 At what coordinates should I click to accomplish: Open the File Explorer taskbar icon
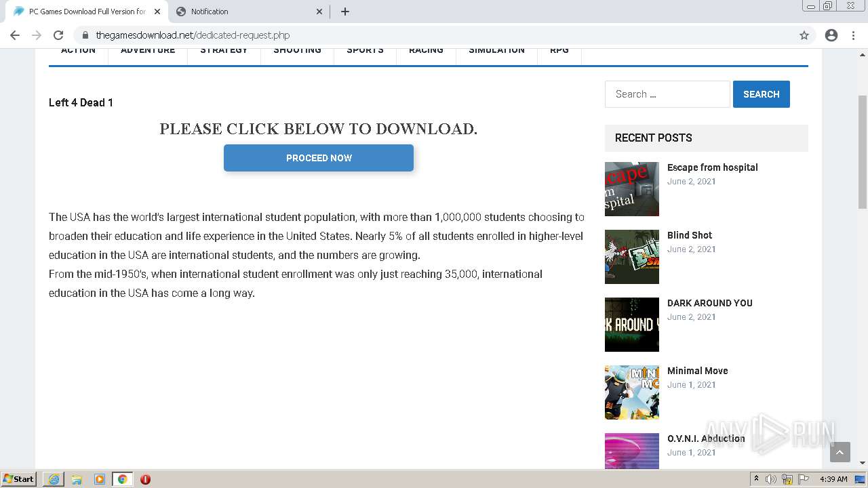(x=77, y=479)
